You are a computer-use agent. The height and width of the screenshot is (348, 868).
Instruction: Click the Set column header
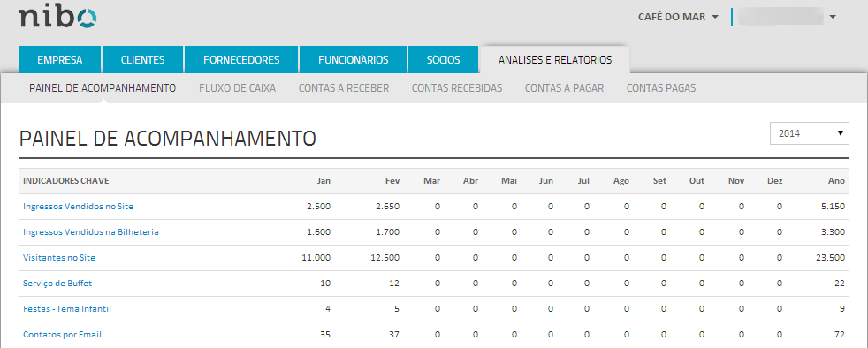(660, 181)
